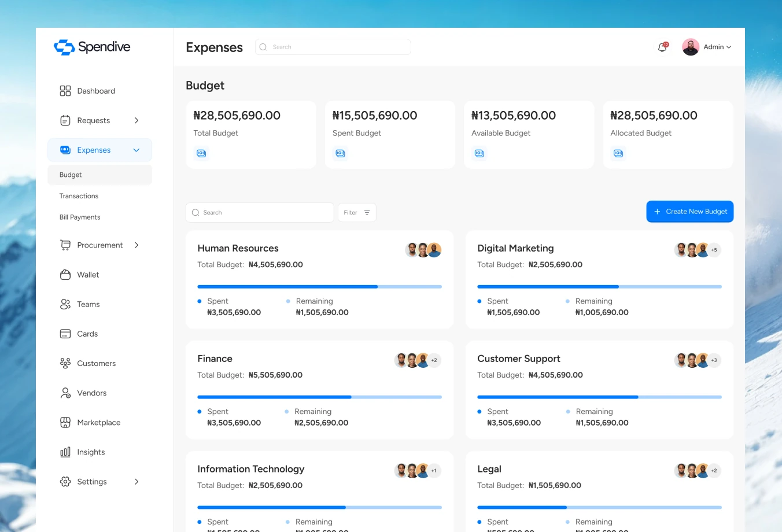782x532 pixels.
Task: Click the Marketplace store icon
Action: pyautogui.click(x=65, y=423)
